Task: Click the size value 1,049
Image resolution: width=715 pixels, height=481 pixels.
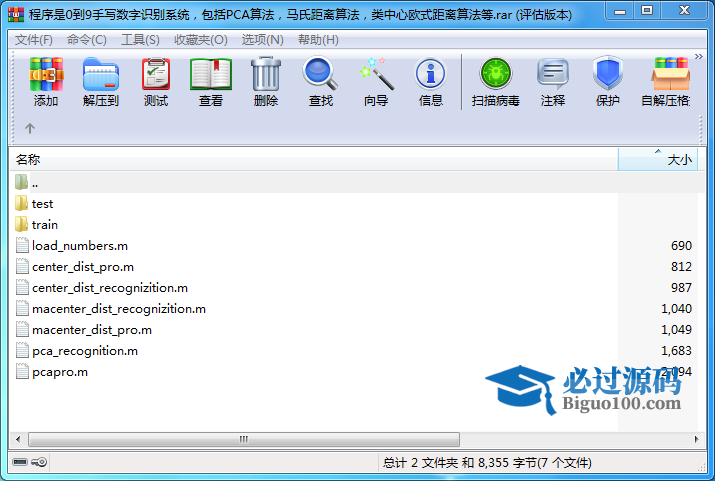Action: [x=676, y=330]
